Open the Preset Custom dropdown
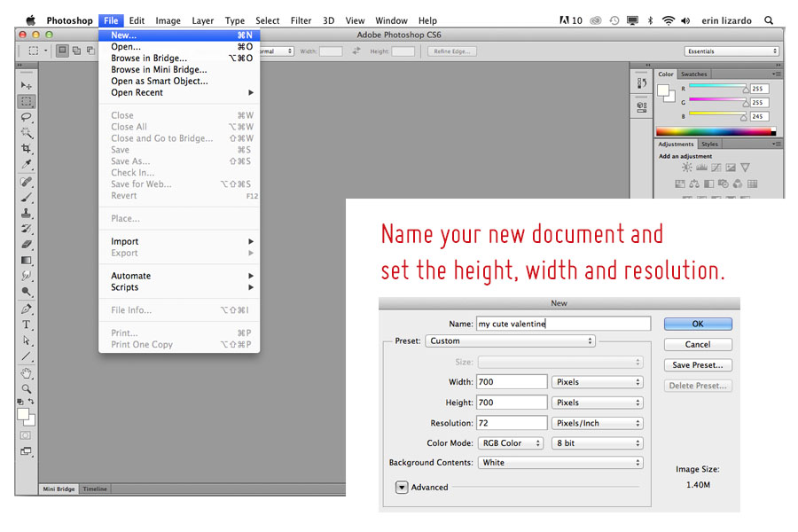 tap(510, 341)
